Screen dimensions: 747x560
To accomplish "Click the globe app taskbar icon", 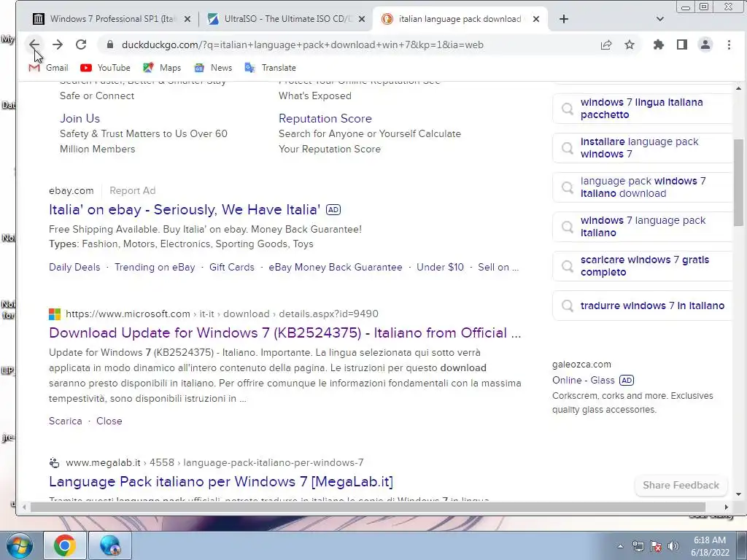I will 110,545.
